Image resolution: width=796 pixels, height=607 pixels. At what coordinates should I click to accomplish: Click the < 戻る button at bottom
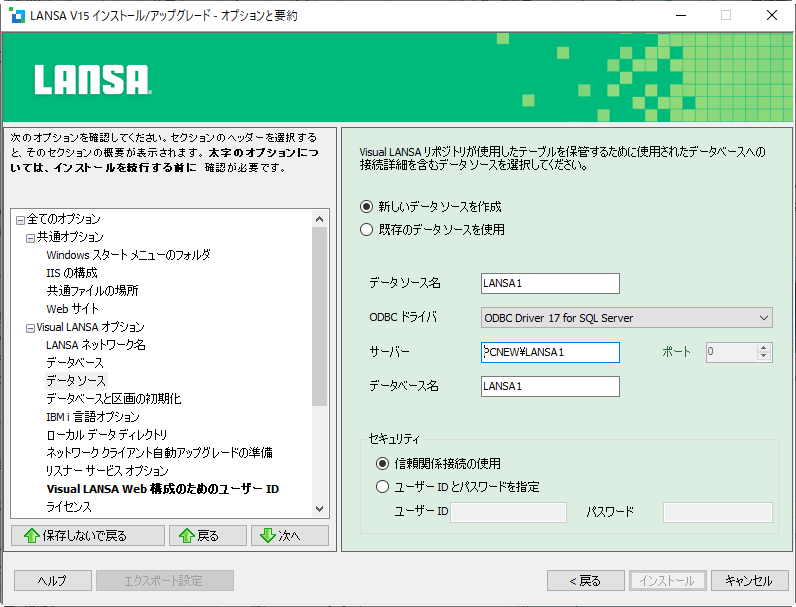coord(586,581)
